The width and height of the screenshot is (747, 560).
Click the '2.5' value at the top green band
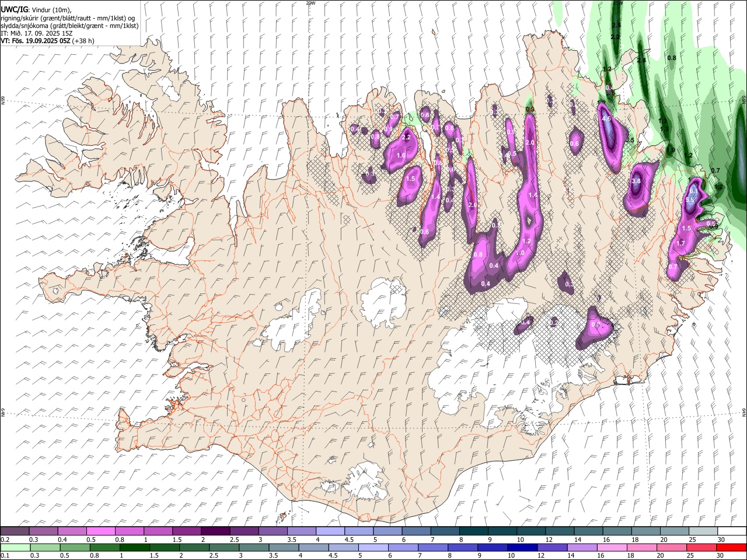tap(616, 26)
